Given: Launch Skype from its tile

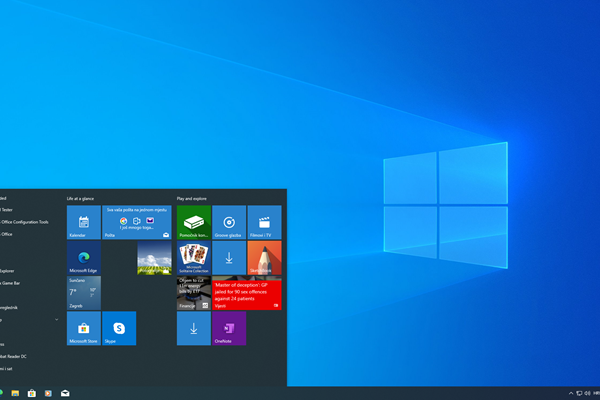Looking at the screenshot, I should click(119, 328).
